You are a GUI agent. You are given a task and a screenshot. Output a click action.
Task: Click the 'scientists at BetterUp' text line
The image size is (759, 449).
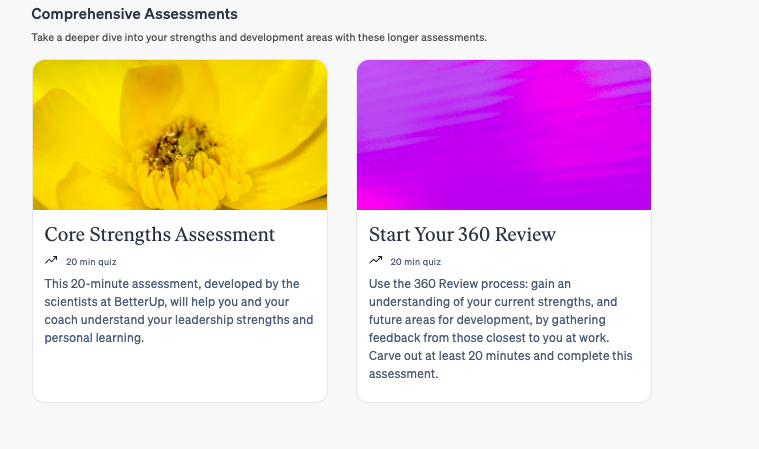tap(167, 302)
